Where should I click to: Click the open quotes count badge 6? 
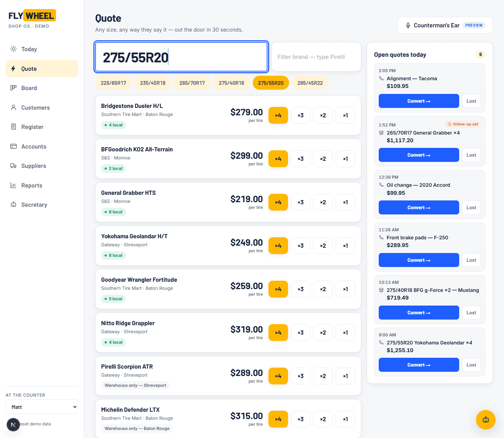(481, 54)
